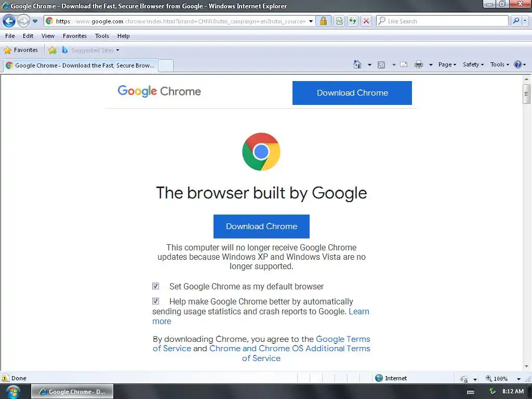Go back with the Back arrow button
The width and height of the screenshot is (532, 399).
click(x=9, y=21)
